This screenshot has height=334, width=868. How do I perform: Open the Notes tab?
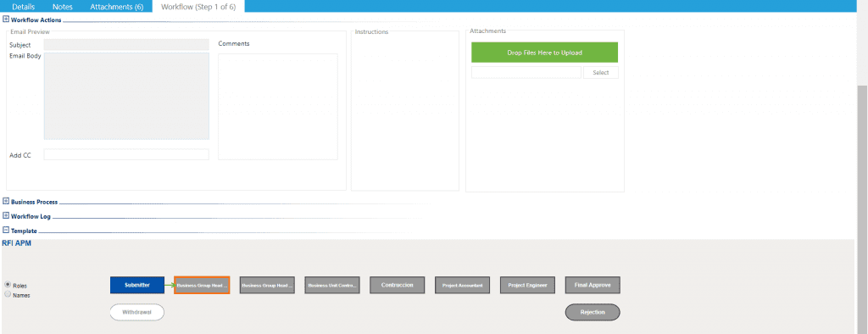63,7
